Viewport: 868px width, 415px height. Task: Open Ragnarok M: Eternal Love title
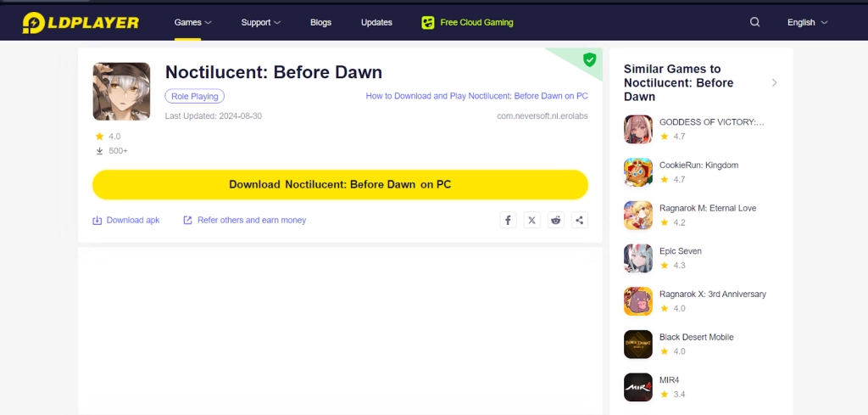coord(708,208)
